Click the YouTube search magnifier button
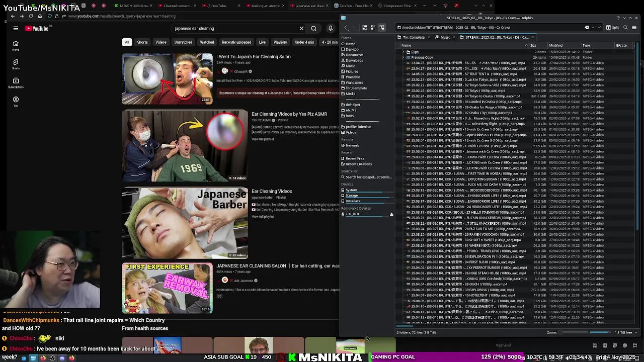The height and width of the screenshot is (362, 644). [313, 29]
